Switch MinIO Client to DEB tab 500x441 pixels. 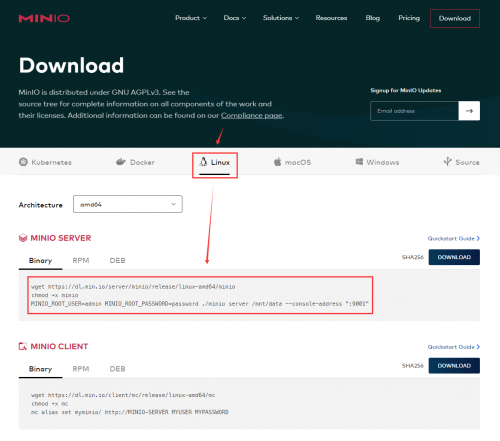pyautogui.click(x=118, y=369)
